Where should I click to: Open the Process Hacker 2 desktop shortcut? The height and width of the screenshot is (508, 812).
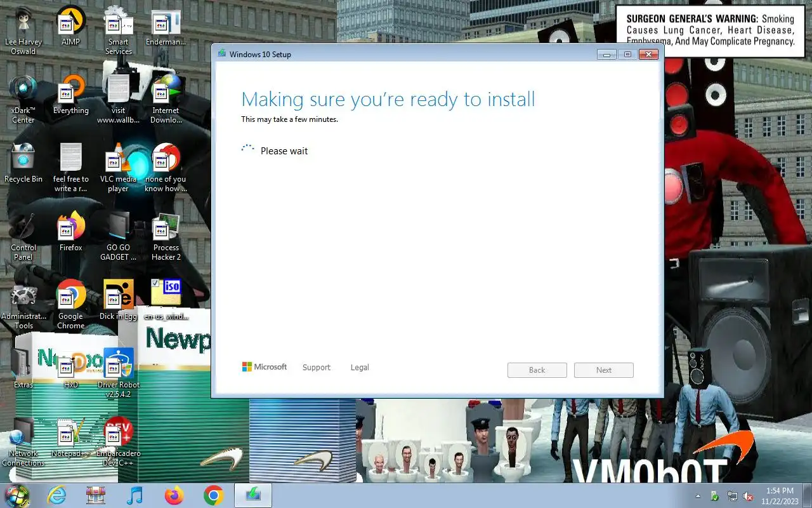click(166, 236)
